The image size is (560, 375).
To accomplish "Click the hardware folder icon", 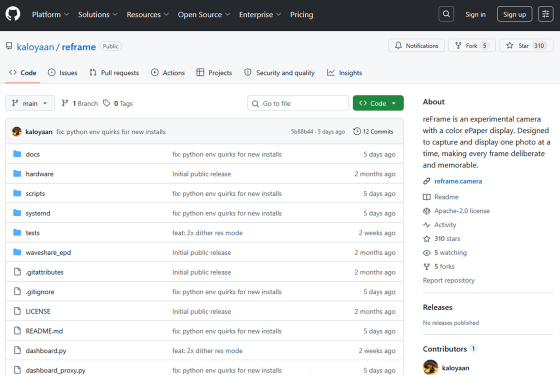I will [x=17, y=174].
